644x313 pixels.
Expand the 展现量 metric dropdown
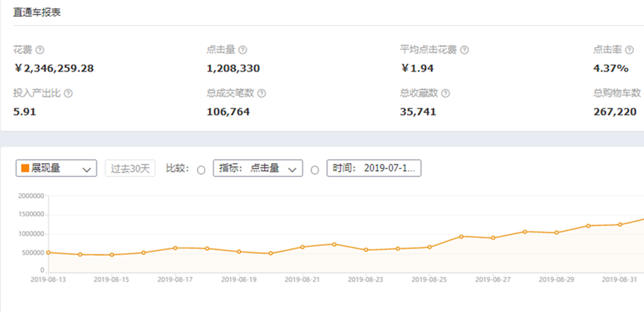56,168
